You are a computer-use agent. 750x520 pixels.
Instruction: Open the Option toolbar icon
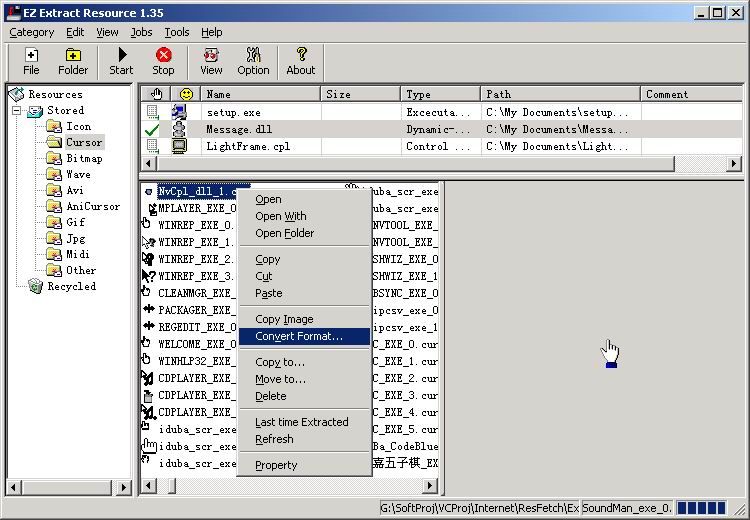(253, 61)
